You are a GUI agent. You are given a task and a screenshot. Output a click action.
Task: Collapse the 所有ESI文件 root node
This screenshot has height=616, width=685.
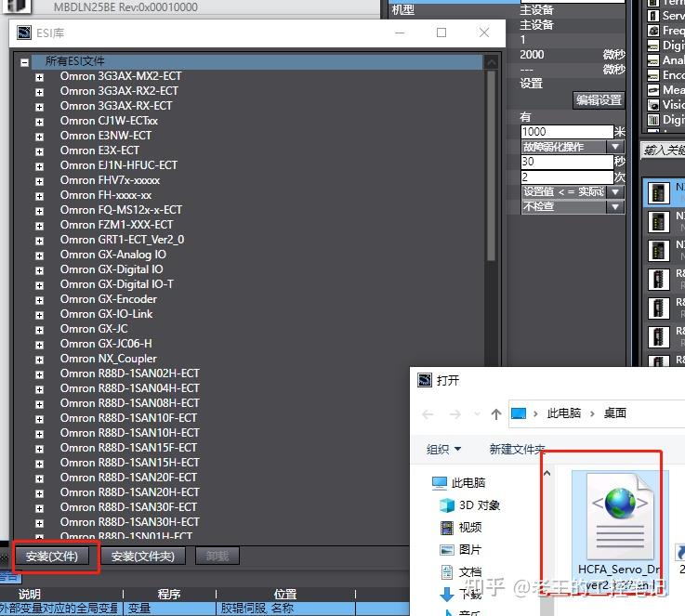[x=24, y=63]
